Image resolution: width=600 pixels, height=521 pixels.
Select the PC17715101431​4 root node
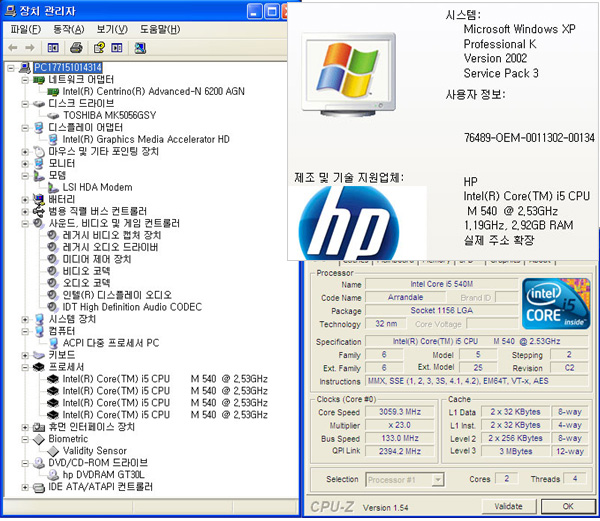click(x=68, y=68)
